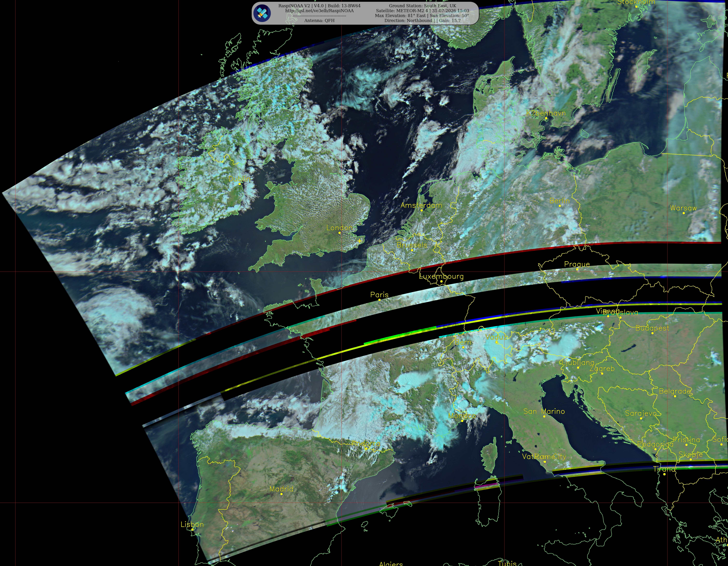Select the Berlin city label
The width and height of the screenshot is (728, 566).
pos(560,201)
